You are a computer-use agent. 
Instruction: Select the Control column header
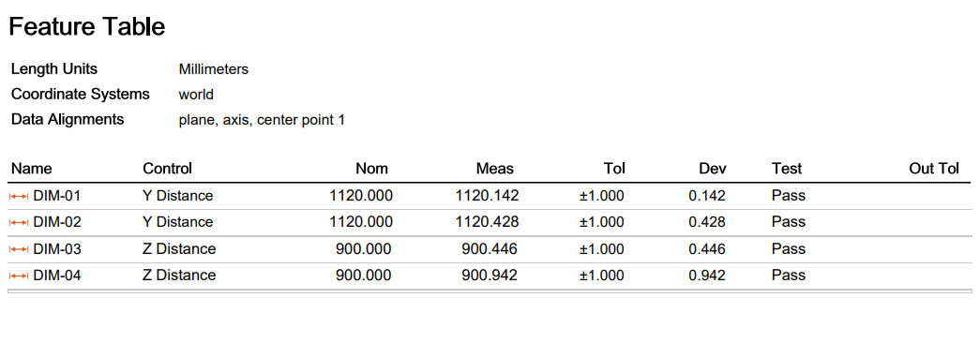(168, 169)
